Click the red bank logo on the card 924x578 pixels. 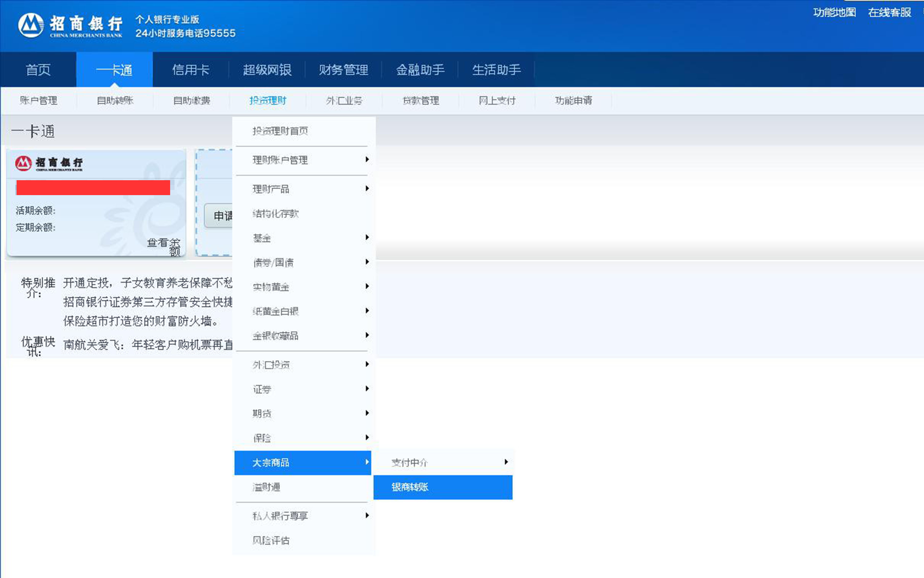(23, 163)
